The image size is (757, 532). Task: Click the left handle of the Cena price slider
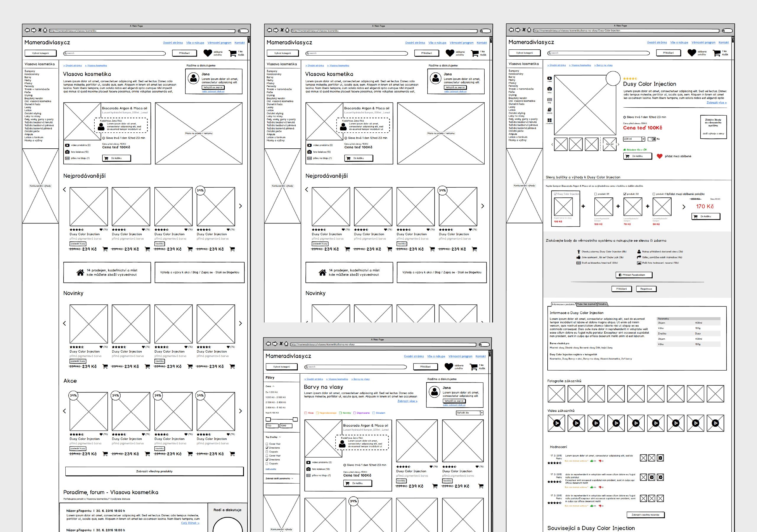(268, 420)
